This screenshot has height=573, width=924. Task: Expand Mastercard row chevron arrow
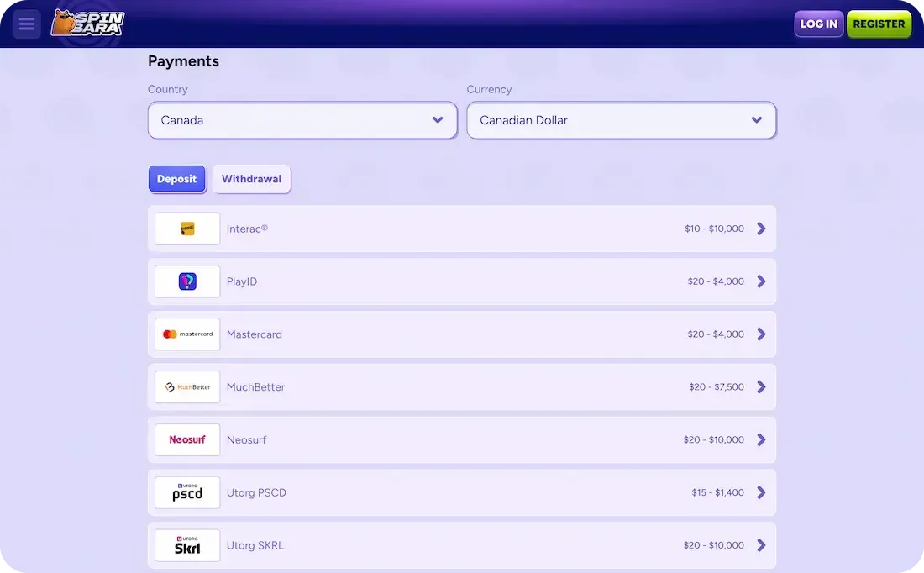click(761, 334)
